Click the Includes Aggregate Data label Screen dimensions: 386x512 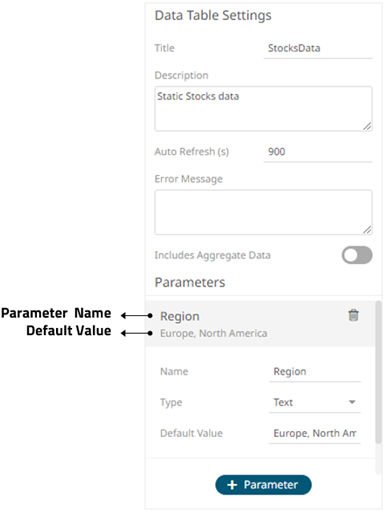coord(212,255)
